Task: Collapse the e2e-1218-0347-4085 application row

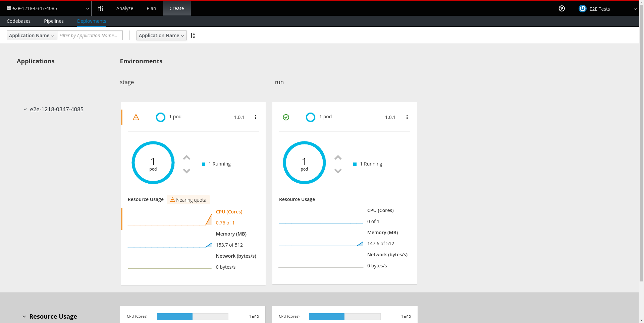Action: 25,109
